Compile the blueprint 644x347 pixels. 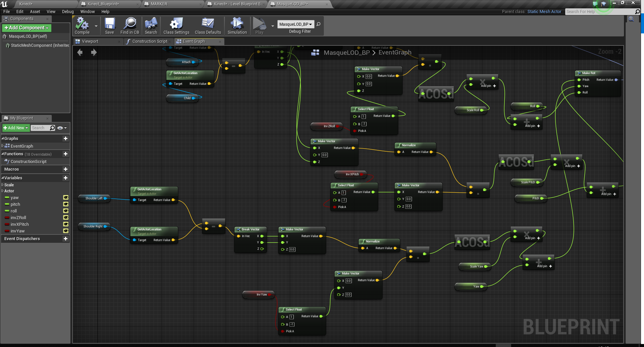[82, 26]
